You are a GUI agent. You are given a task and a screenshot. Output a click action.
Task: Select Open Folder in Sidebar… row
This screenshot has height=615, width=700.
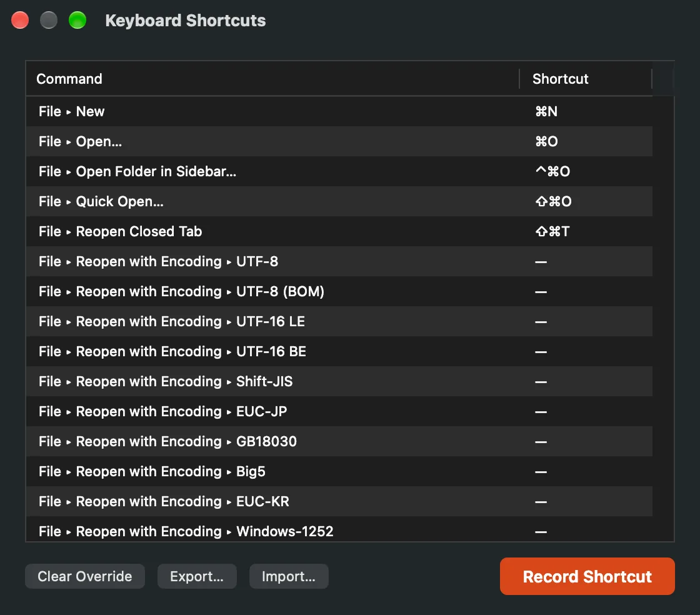point(339,171)
